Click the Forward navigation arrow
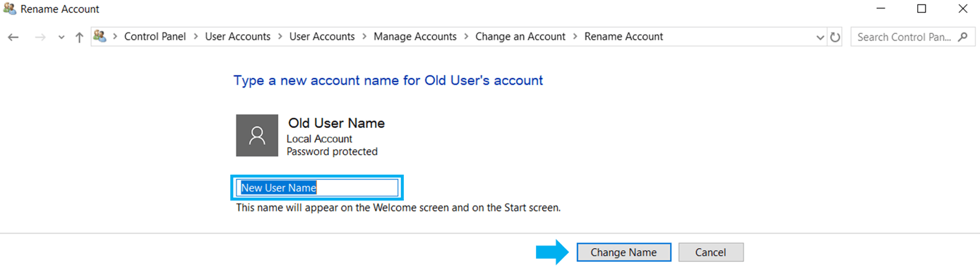The height and width of the screenshot is (273, 980). (x=40, y=37)
